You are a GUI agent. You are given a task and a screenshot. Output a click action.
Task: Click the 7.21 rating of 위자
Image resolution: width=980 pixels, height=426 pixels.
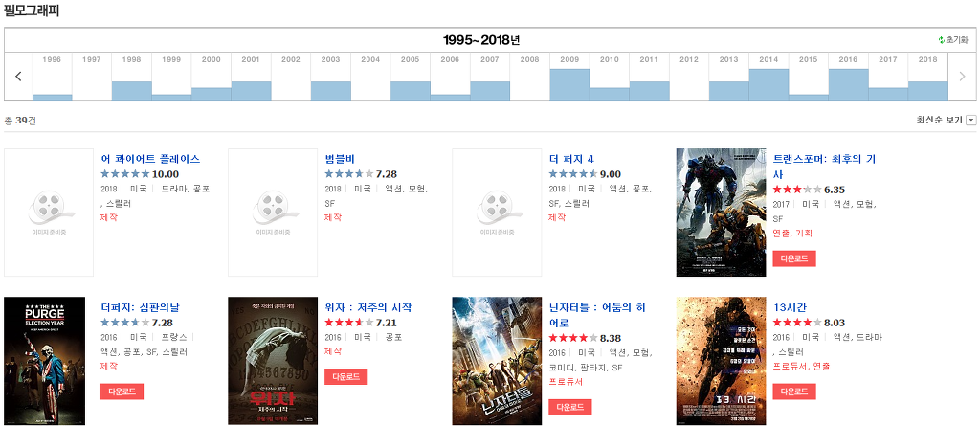tap(361, 323)
